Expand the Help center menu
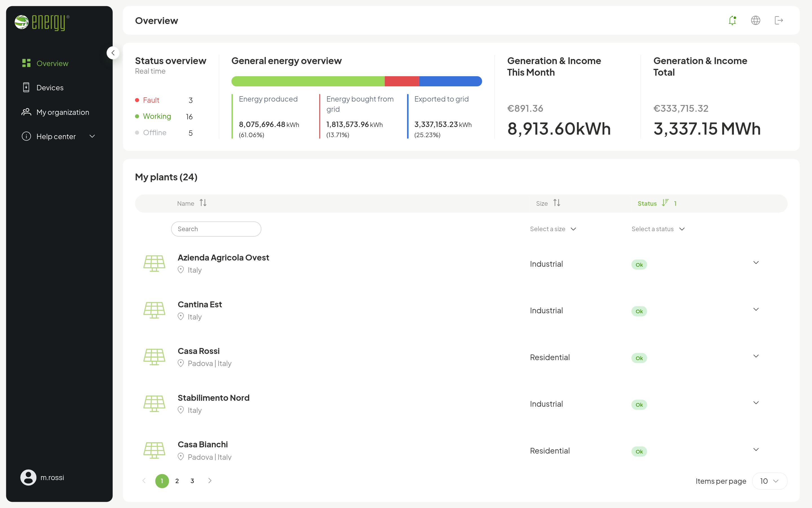This screenshot has height=508, width=812. (x=59, y=136)
